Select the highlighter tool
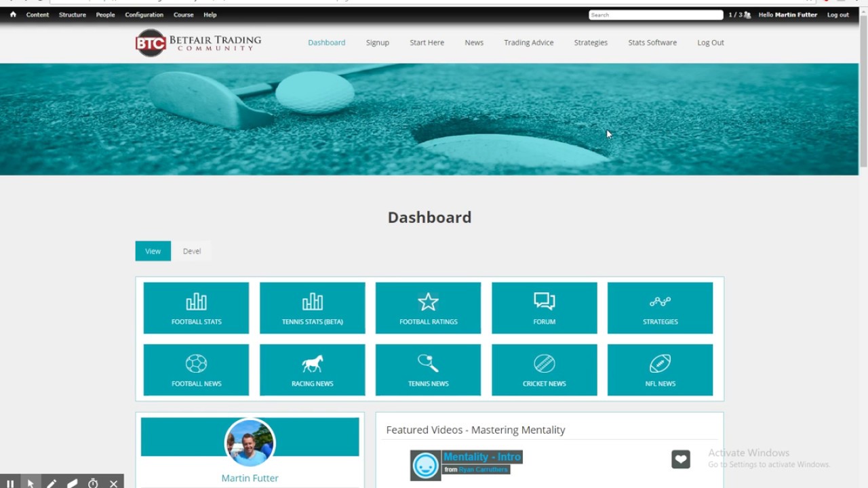868x488 pixels. (x=73, y=483)
